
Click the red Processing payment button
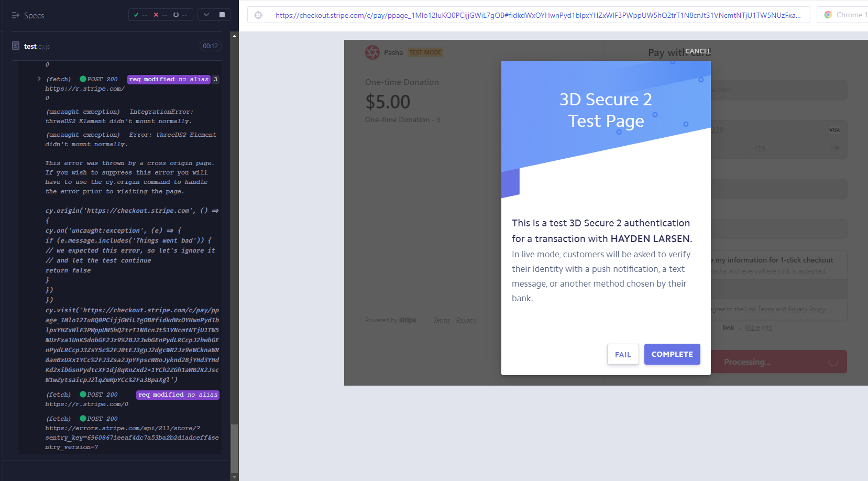[x=779, y=362]
